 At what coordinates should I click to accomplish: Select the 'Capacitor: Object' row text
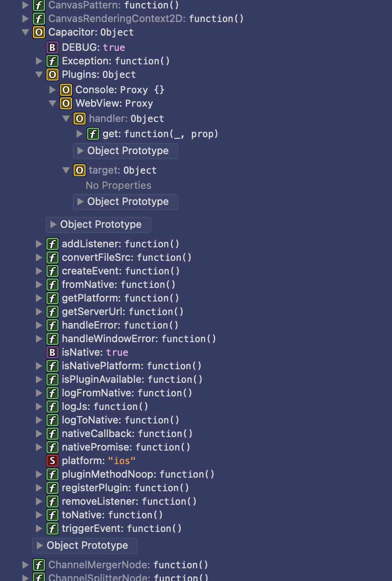[x=91, y=32]
